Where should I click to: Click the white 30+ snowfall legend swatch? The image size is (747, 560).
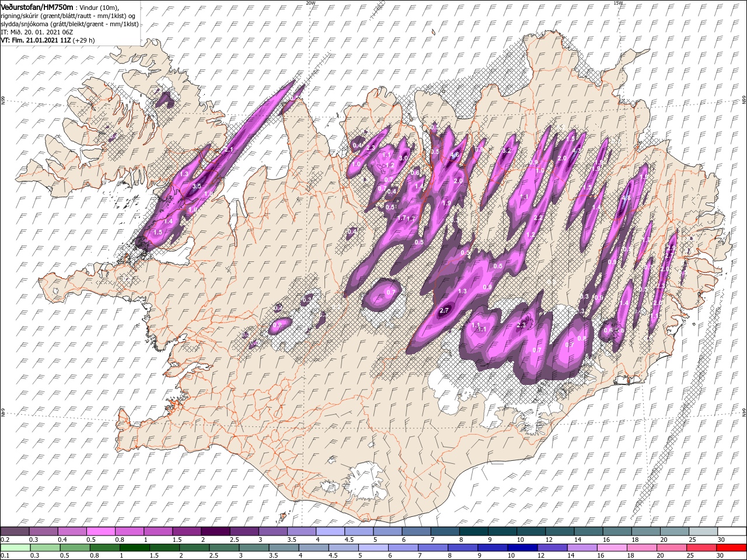pos(732,531)
